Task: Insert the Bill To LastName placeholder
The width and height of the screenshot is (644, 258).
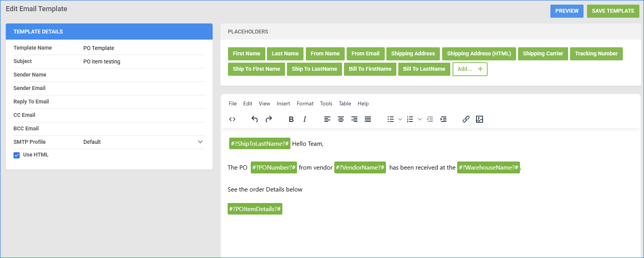Action: pos(424,69)
